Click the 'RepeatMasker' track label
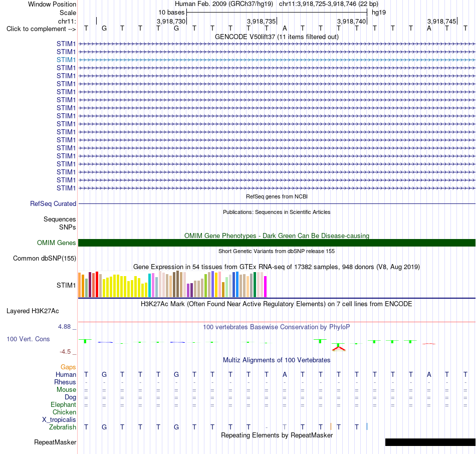This screenshot has height=454, width=476. [55, 442]
